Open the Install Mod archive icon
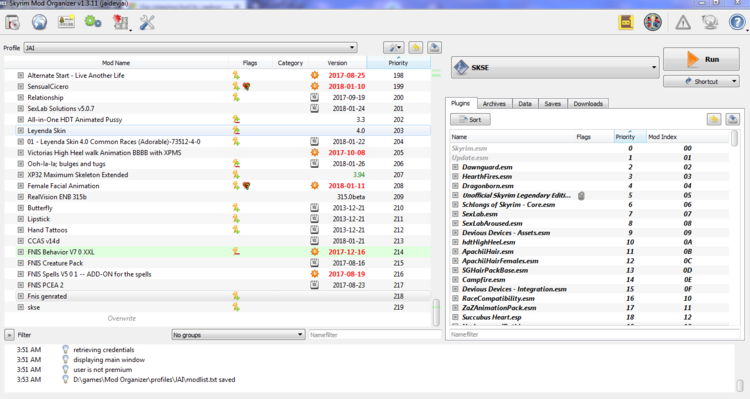Viewport: 750px width, 399px height. (12, 22)
